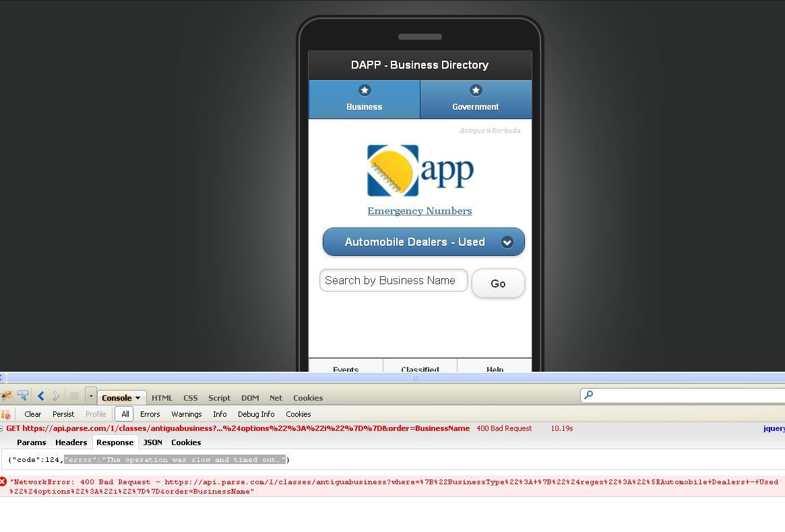Enable the Errors console filter
The height and width of the screenshot is (532, 785).
point(150,414)
